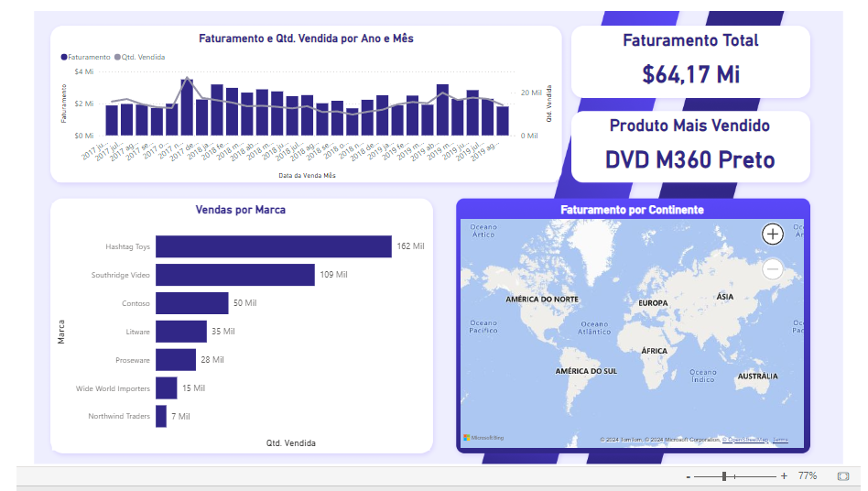Open the OpenStreetMap link on the map
This screenshot has width=868, height=491.
point(745,440)
